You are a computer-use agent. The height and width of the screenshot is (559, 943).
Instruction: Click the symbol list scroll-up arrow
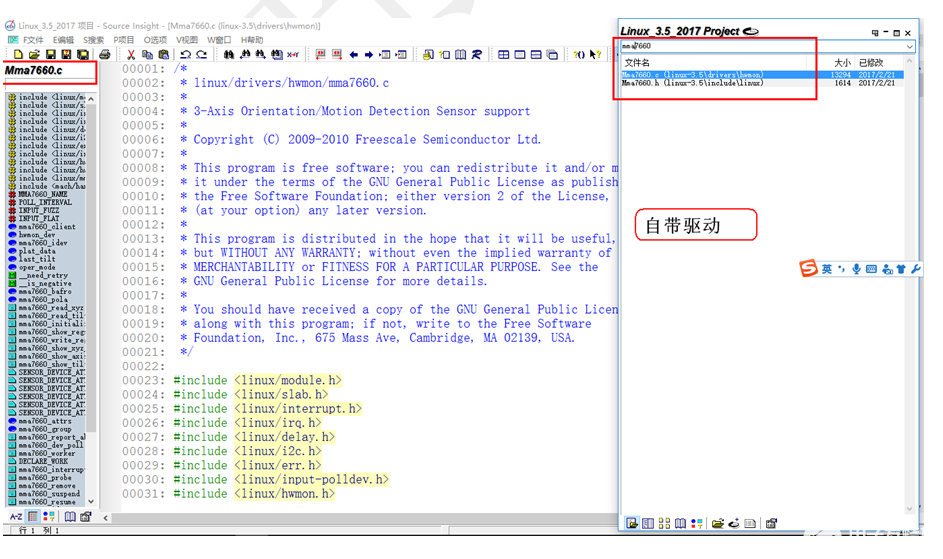pos(91,99)
